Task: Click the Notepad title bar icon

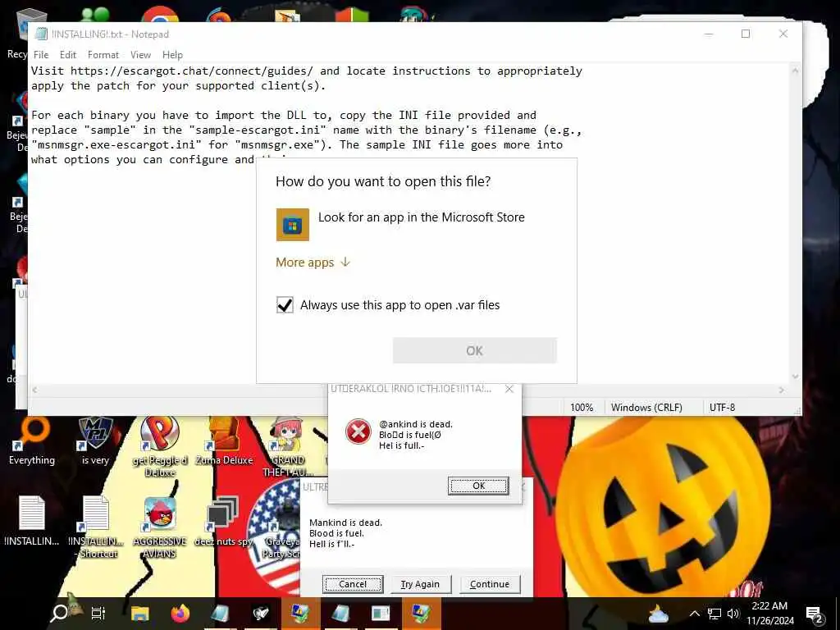Action: (41, 34)
